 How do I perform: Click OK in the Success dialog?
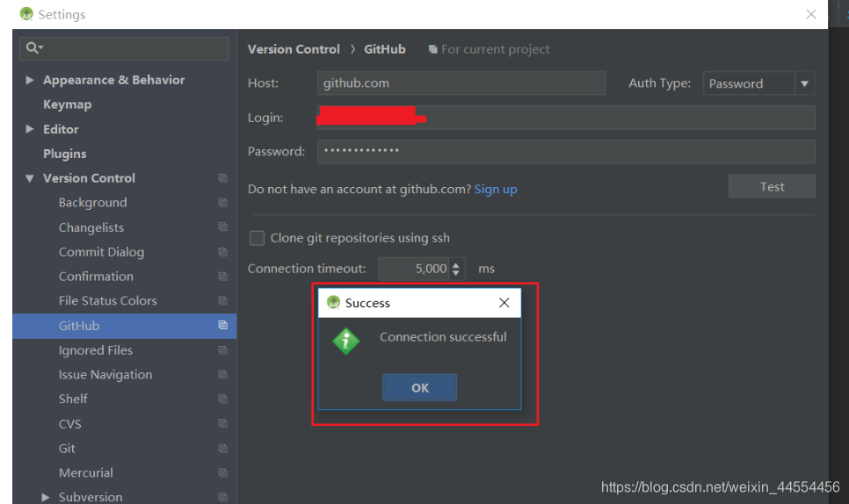(419, 387)
